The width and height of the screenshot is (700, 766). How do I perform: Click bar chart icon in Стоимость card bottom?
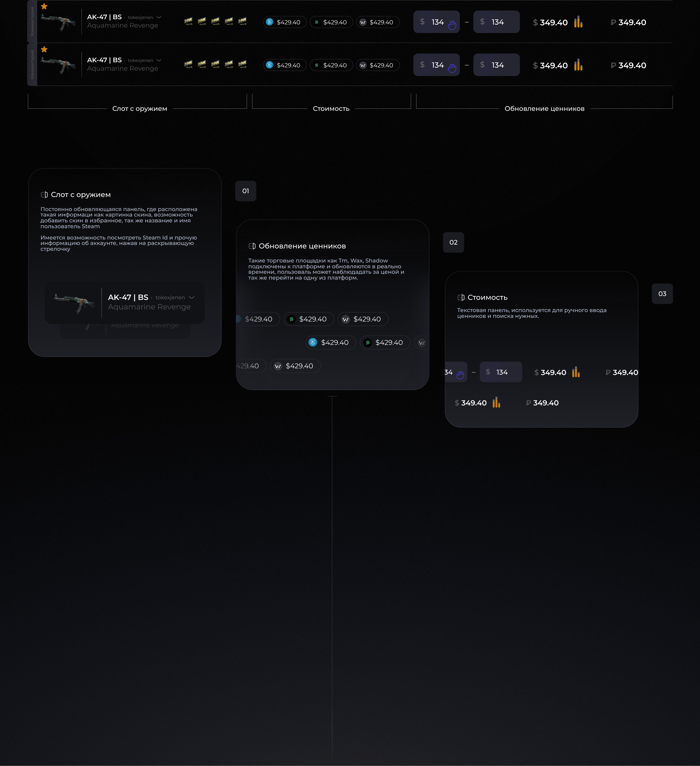coord(496,403)
